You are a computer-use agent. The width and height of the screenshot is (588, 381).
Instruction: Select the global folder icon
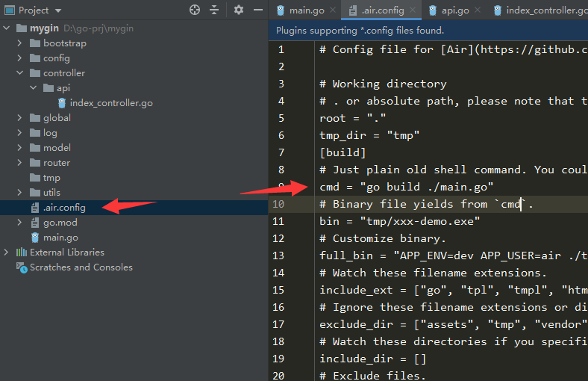click(35, 118)
